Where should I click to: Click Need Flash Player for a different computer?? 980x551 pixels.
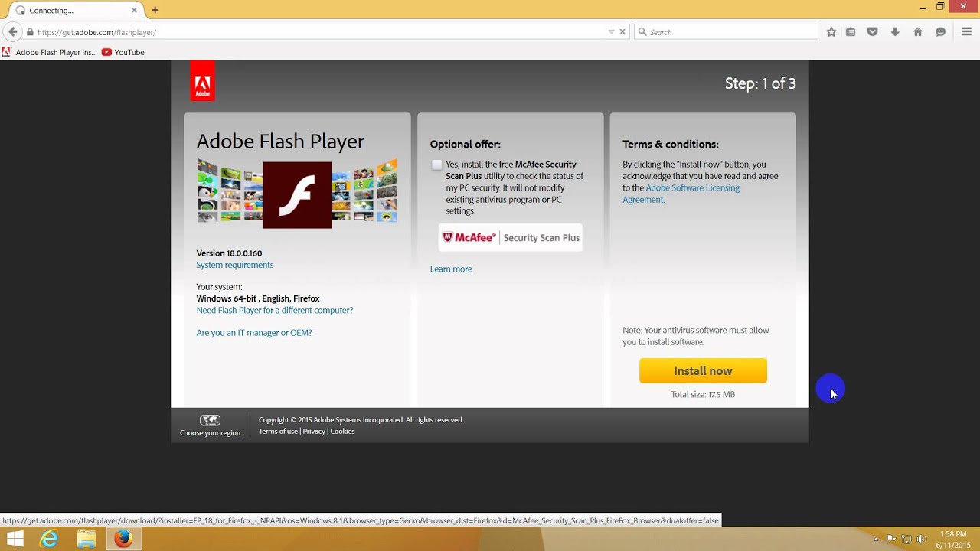coord(275,310)
